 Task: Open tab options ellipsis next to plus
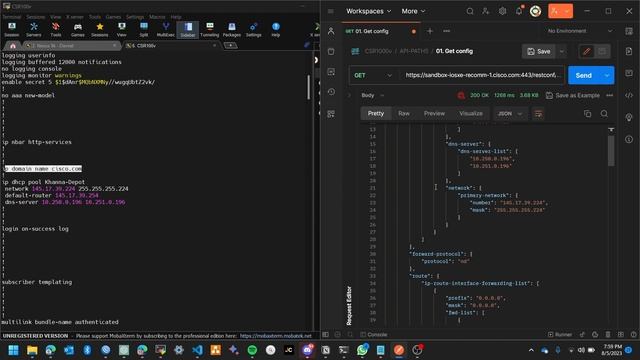[447, 31]
